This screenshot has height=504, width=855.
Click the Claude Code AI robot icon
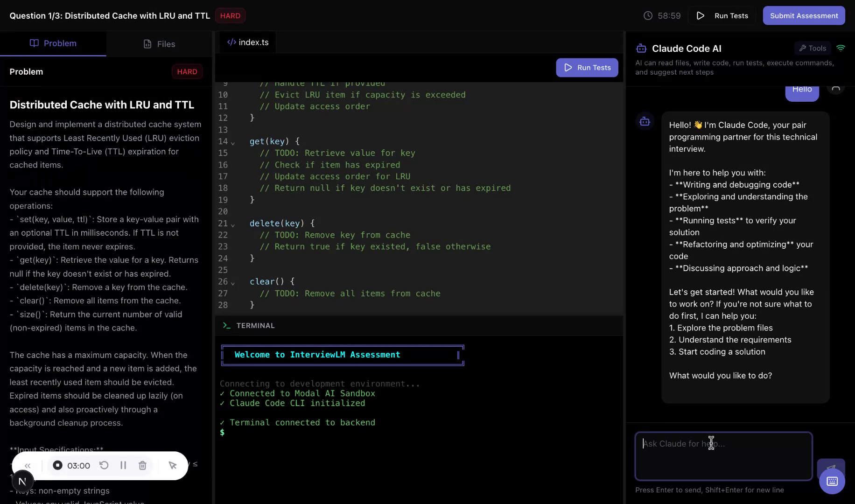click(641, 48)
